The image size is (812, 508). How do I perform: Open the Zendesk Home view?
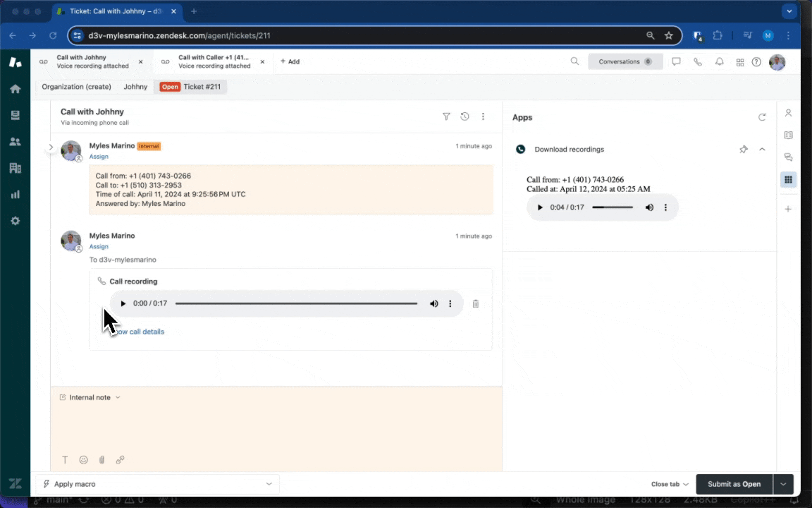point(15,89)
